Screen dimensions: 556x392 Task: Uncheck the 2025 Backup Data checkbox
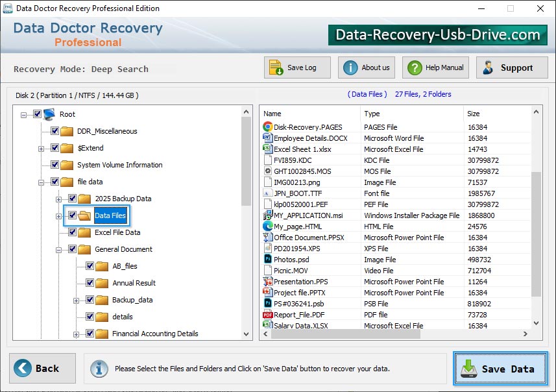click(72, 199)
